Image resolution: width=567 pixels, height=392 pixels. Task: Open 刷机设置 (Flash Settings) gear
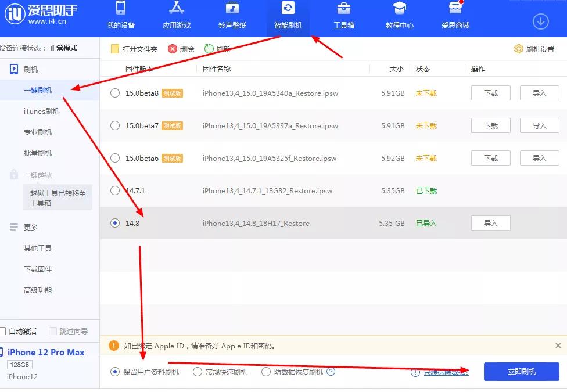(x=533, y=49)
